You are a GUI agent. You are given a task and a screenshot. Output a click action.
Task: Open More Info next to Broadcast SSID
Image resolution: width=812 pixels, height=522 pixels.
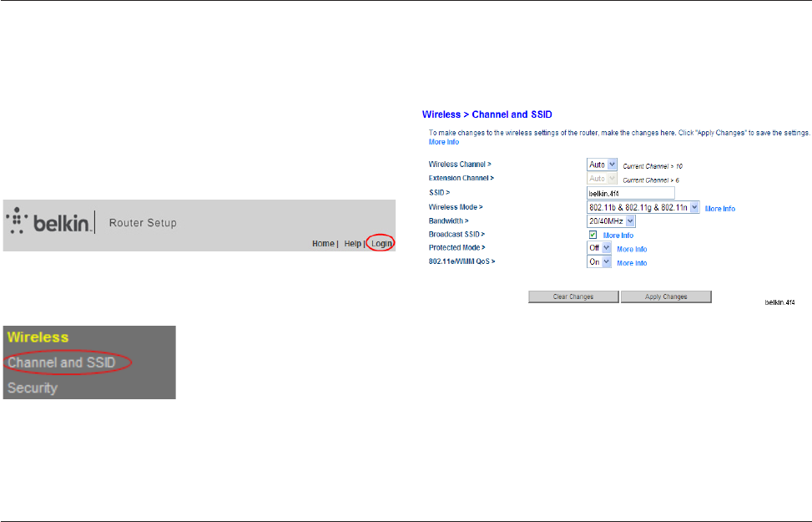pos(618,236)
